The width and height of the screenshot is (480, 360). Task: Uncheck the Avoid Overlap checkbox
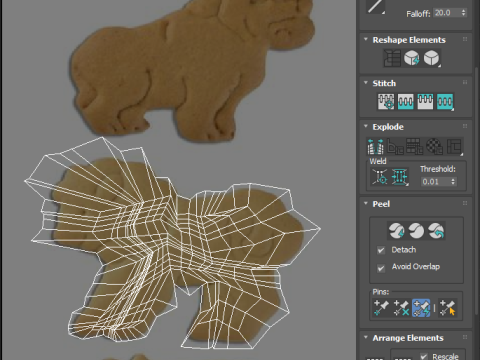point(381,268)
